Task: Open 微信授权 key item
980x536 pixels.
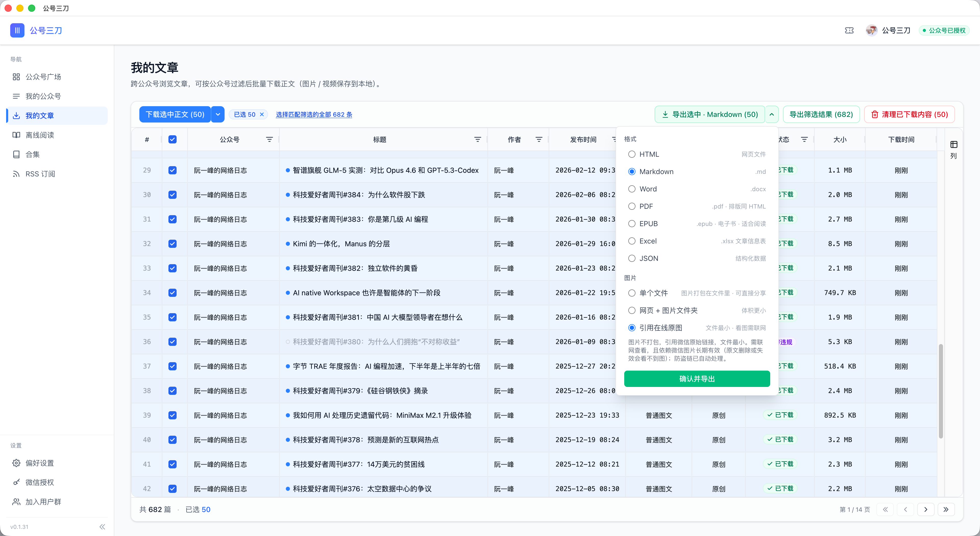Action: point(57,482)
